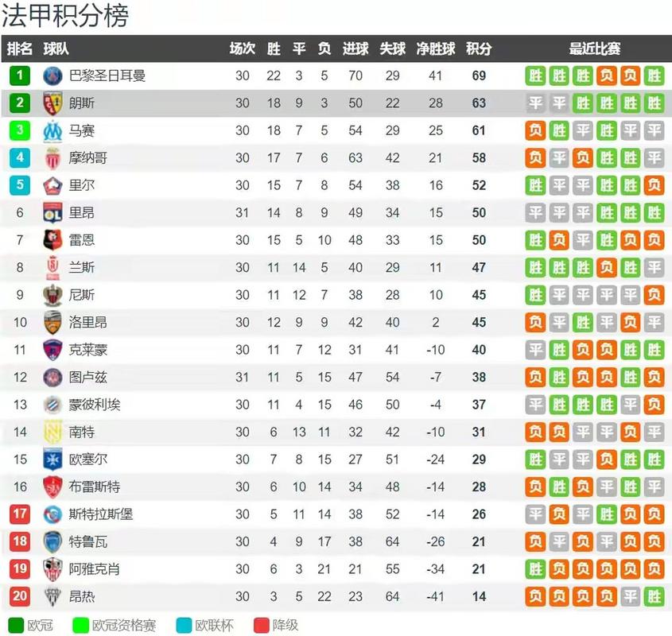Click the Paris Saint-Germain club crest
This screenshot has width=672, height=636.
point(52,76)
